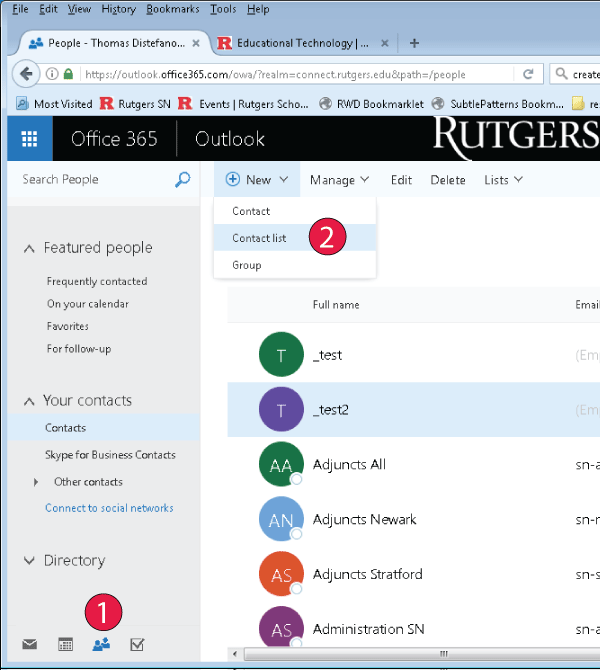Select the purple T avatar for _test2
The height and width of the screenshot is (670, 600).
pyautogui.click(x=281, y=409)
